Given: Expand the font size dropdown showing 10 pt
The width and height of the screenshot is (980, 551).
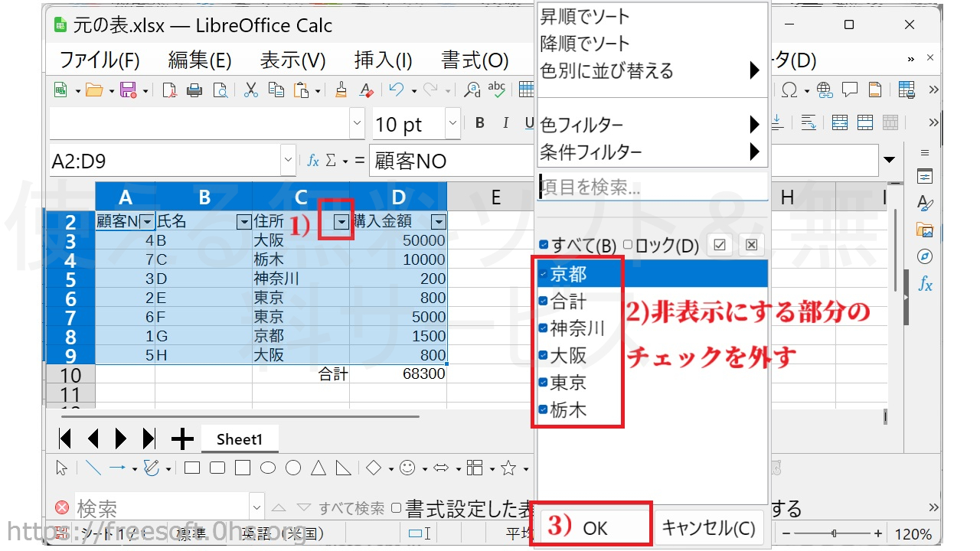Looking at the screenshot, I should point(452,123).
